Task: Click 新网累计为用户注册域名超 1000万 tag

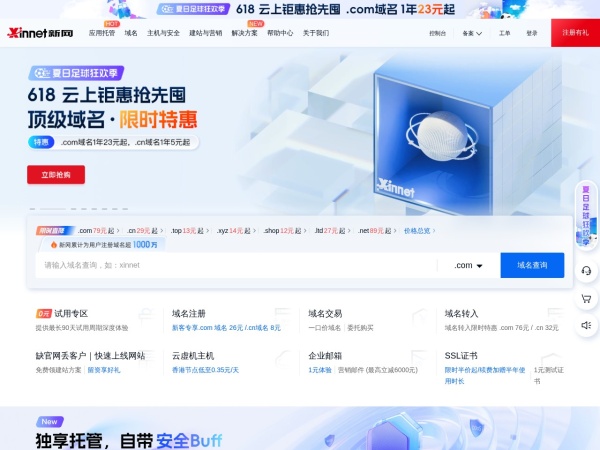Action: pyautogui.click(x=104, y=245)
